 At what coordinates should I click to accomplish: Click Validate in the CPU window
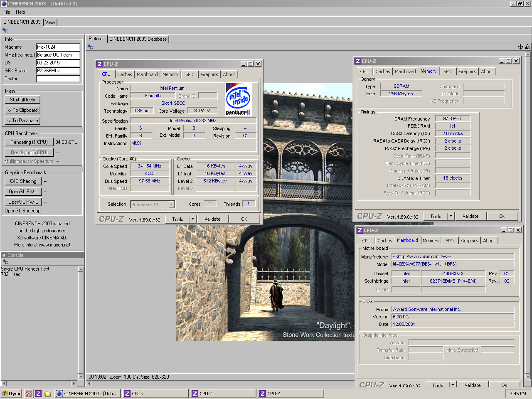pos(212,219)
